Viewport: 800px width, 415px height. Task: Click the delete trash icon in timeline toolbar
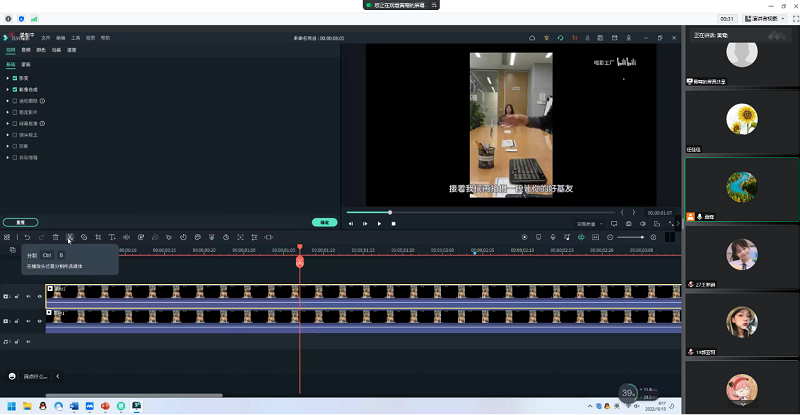point(56,237)
